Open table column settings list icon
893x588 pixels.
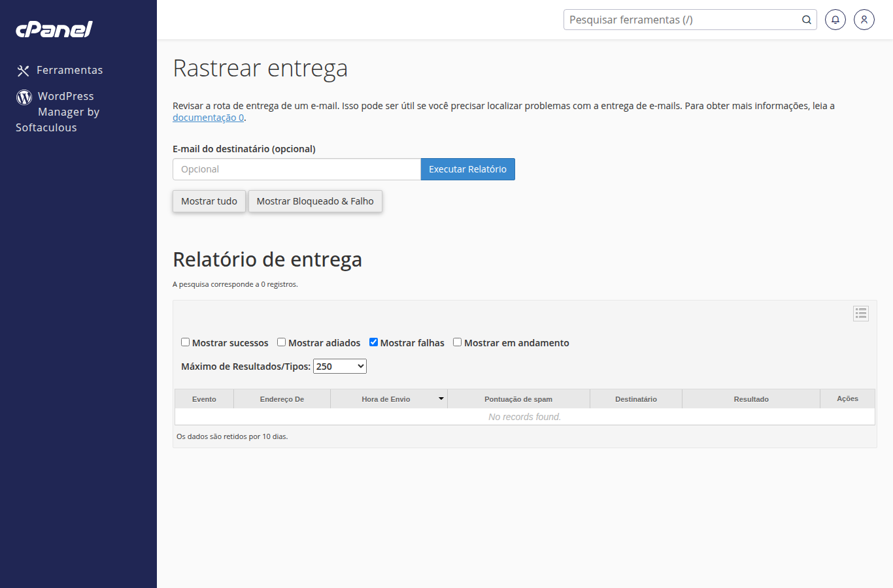[x=861, y=314]
